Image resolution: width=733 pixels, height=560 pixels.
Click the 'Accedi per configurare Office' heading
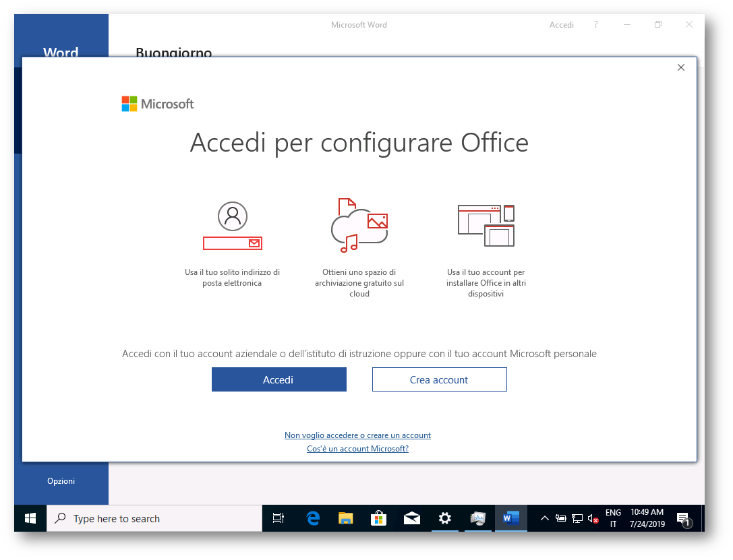pyautogui.click(x=359, y=142)
